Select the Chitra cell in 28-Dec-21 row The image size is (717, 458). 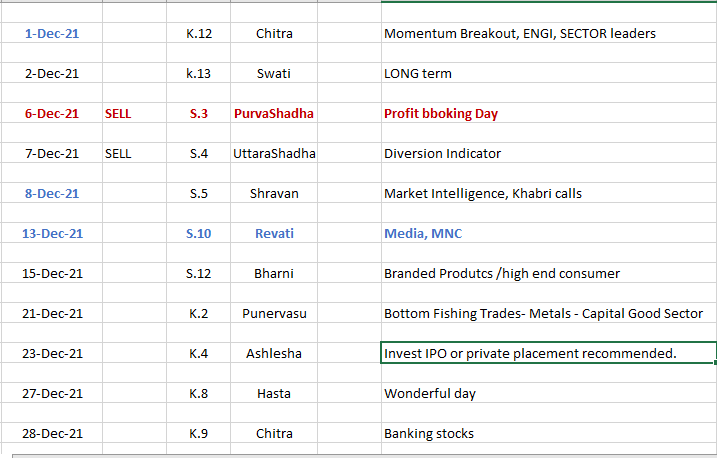(x=274, y=433)
